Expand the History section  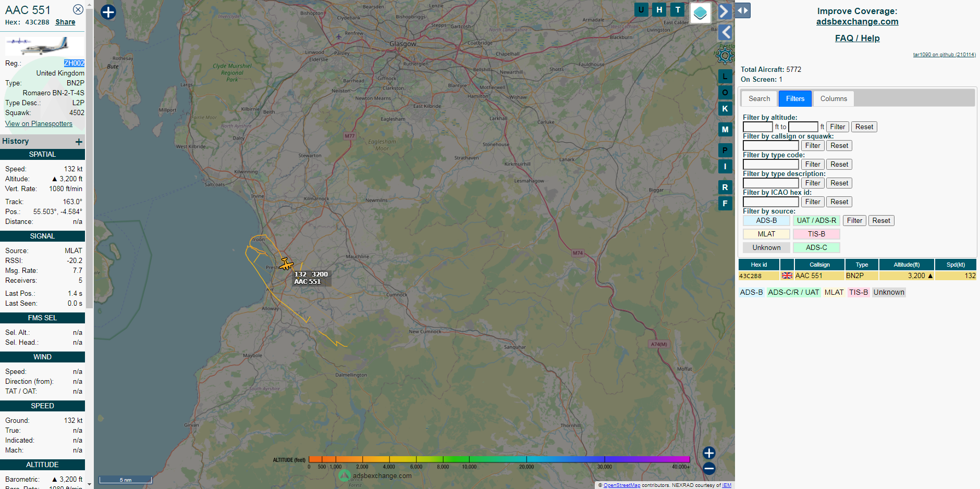click(x=79, y=142)
